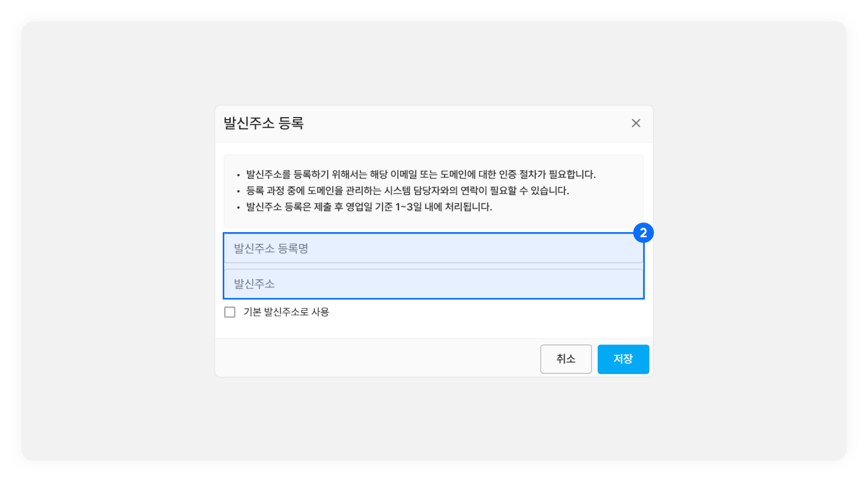Click the third notice about 영업일 1~3일
The height and width of the screenshot is (482, 868).
pyautogui.click(x=369, y=207)
